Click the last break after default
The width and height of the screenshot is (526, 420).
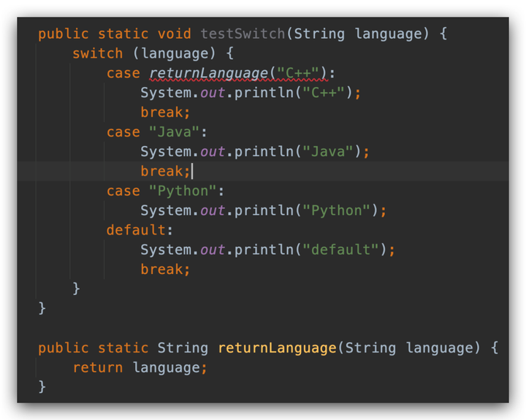click(x=165, y=270)
